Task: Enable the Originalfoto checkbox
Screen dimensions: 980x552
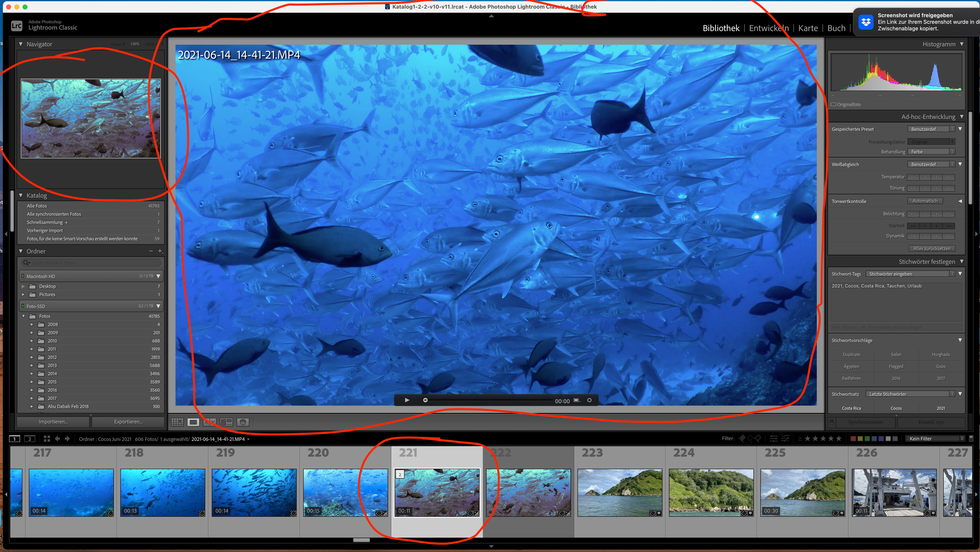Action: 834,104
